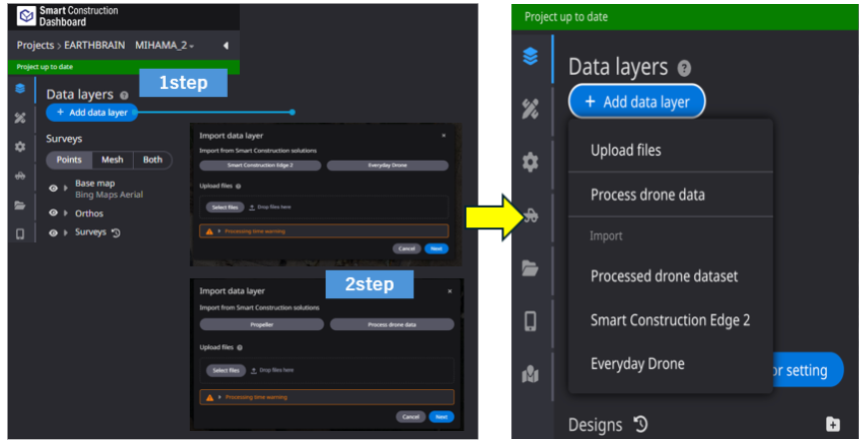
Task: Click Cancel in lower Import dialog
Action: click(411, 417)
